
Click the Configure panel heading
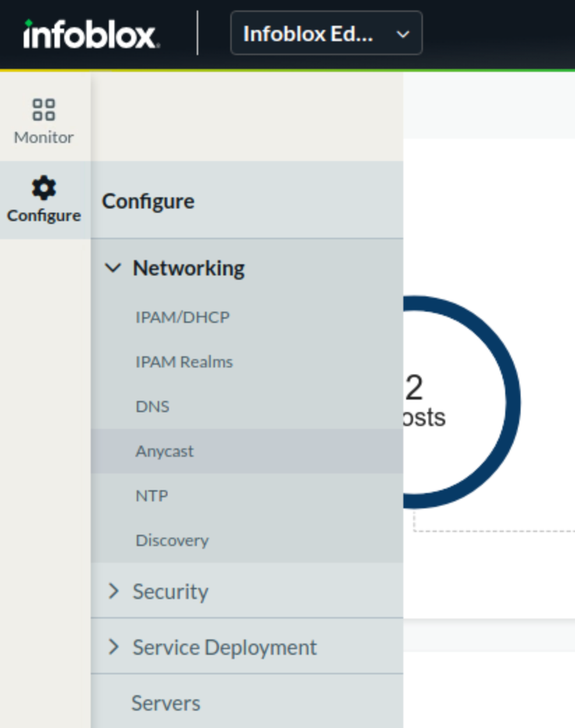[x=148, y=201]
